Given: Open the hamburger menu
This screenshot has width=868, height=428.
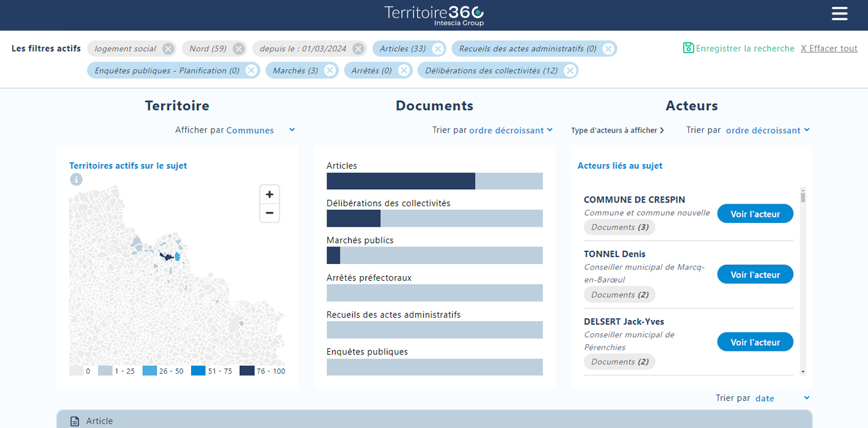Looking at the screenshot, I should click(x=839, y=14).
